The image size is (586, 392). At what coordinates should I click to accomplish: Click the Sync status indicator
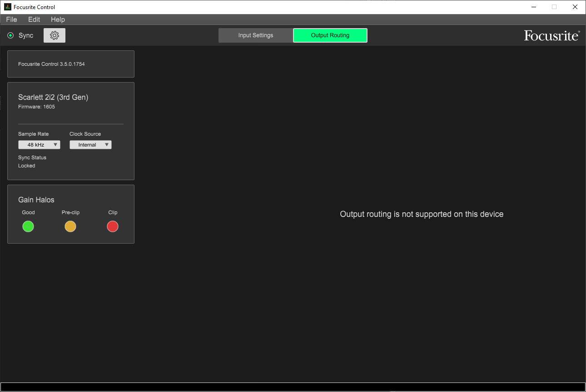[x=10, y=35]
